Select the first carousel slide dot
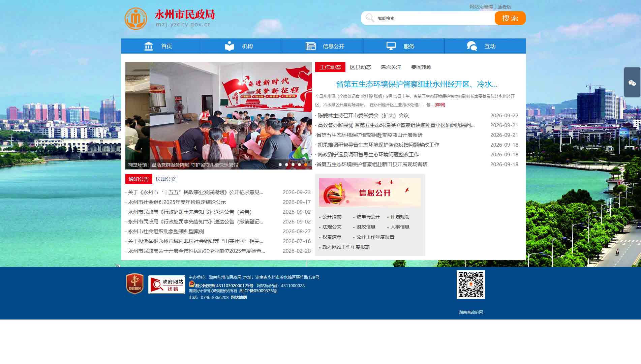Viewport: 641px width, 364px height. click(x=280, y=164)
